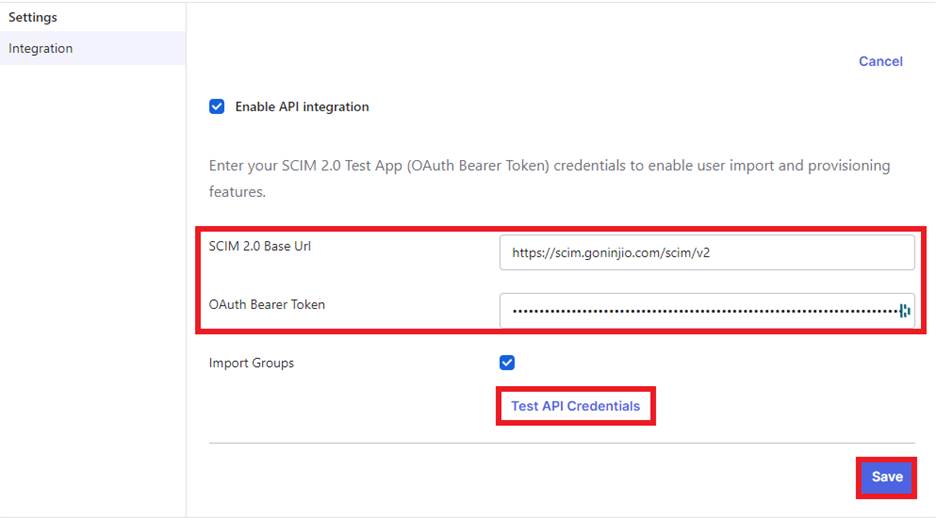Save the integration settings

point(886,477)
